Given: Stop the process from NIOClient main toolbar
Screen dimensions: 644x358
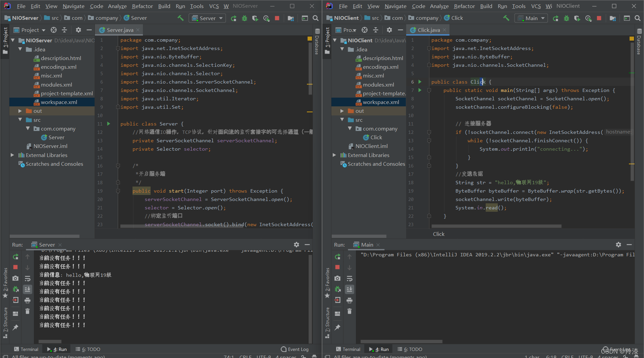Looking at the screenshot, I should tap(599, 18).
